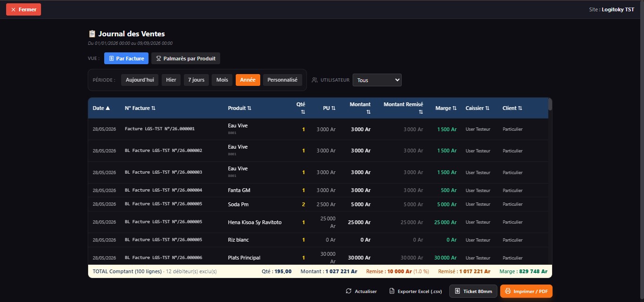The image size is (644, 302).
Task: Sort by N° Facture column arrows icon
Action: pyautogui.click(x=154, y=108)
